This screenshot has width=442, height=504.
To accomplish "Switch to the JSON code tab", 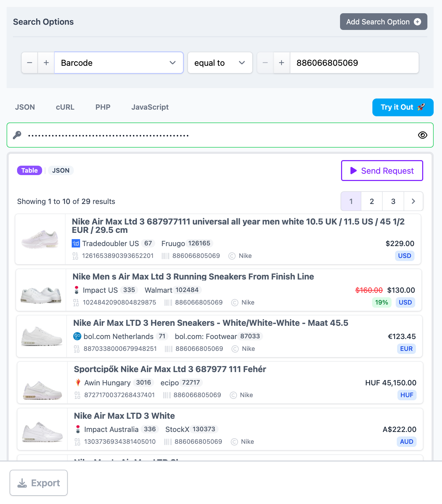I will [25, 107].
